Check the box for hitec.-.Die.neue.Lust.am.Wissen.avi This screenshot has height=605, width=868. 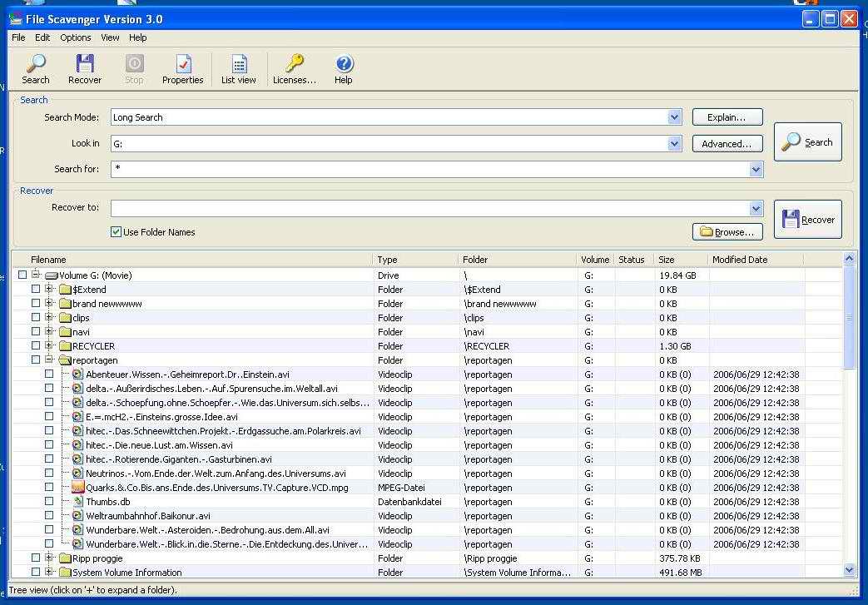click(x=49, y=444)
